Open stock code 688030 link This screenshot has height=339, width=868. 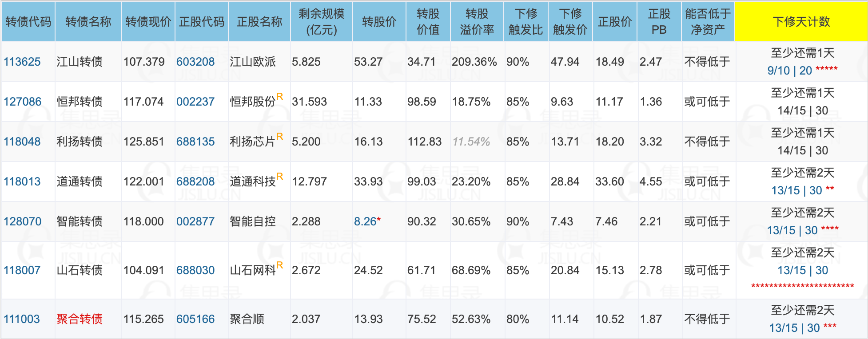[195, 270]
